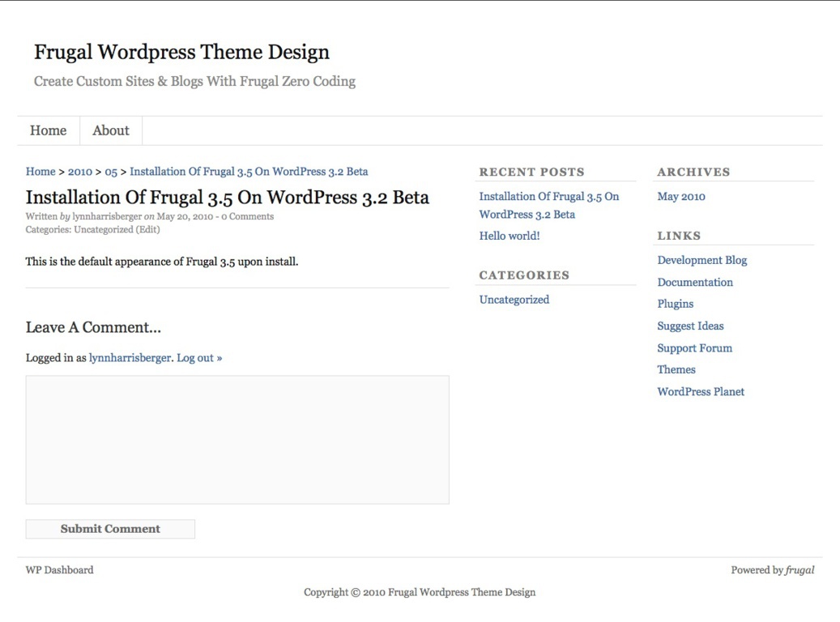Click the post heading Installation Of Frugal 3.5
Image resolution: width=840 pixels, height=622 pixels.
click(x=227, y=197)
